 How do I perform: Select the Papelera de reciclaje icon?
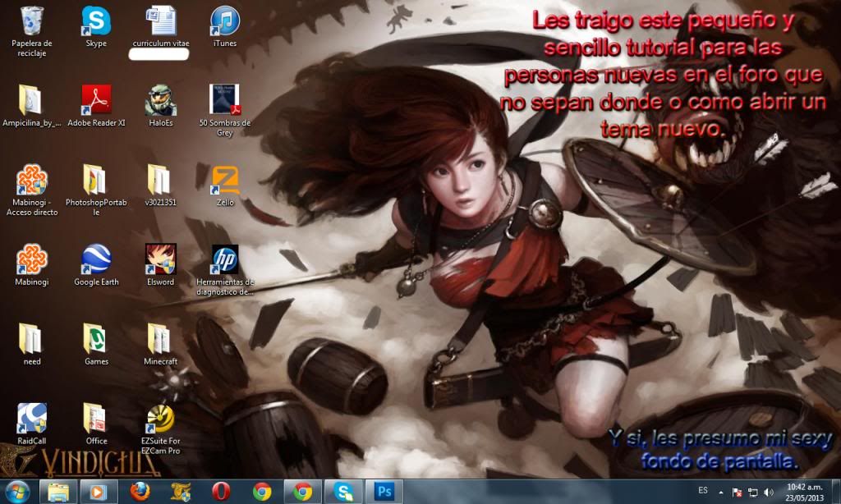[x=32, y=21]
